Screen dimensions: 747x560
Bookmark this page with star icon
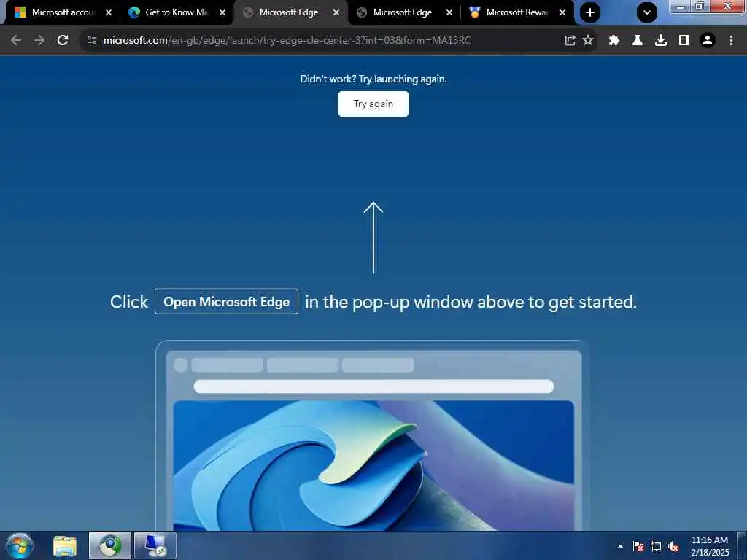[589, 41]
